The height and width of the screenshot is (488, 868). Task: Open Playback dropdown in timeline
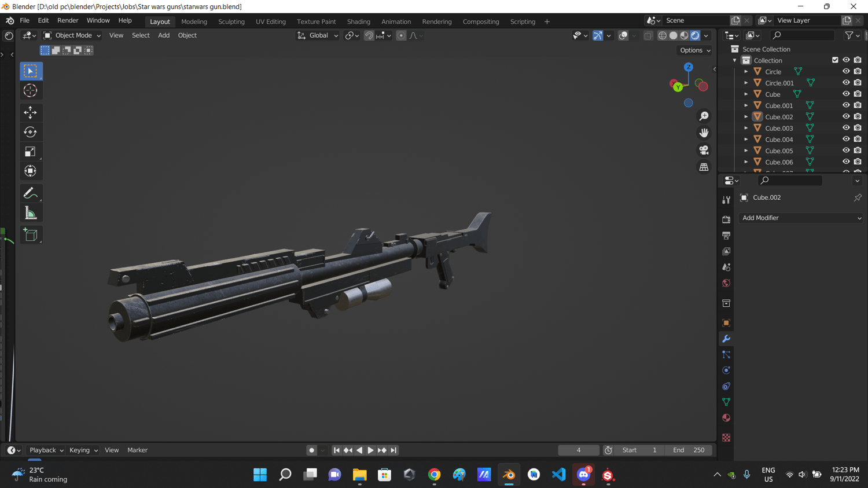point(46,450)
